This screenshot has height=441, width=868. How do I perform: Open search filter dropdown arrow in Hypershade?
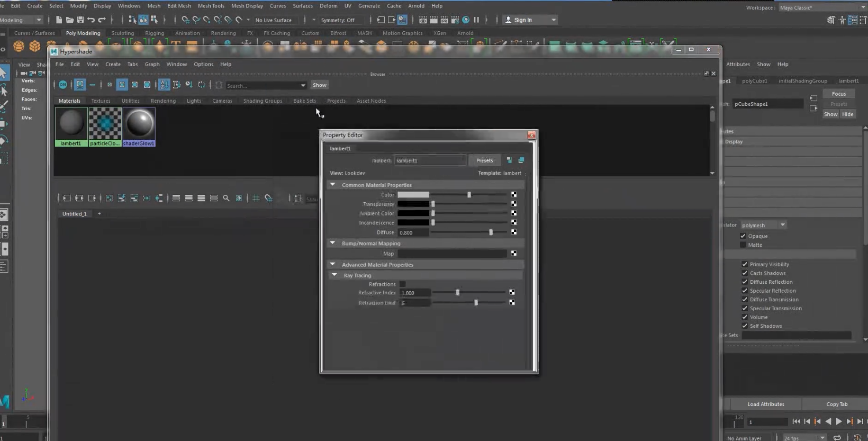303,85
